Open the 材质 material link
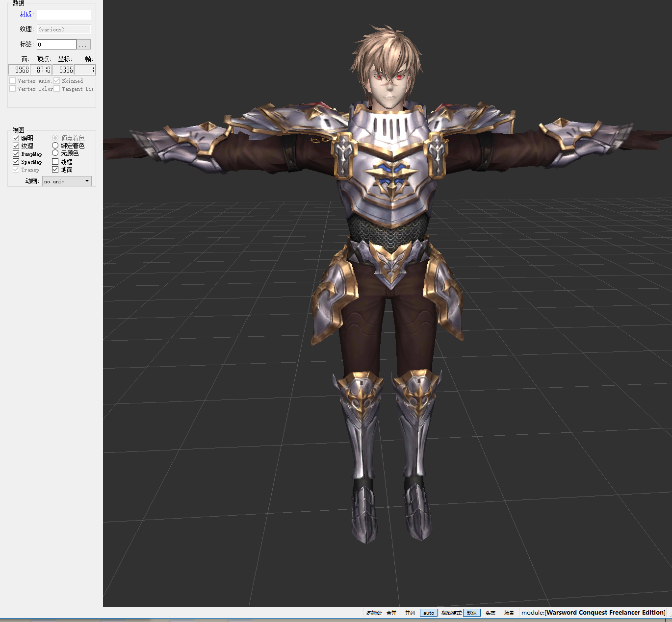The width and height of the screenshot is (672, 622). click(26, 14)
